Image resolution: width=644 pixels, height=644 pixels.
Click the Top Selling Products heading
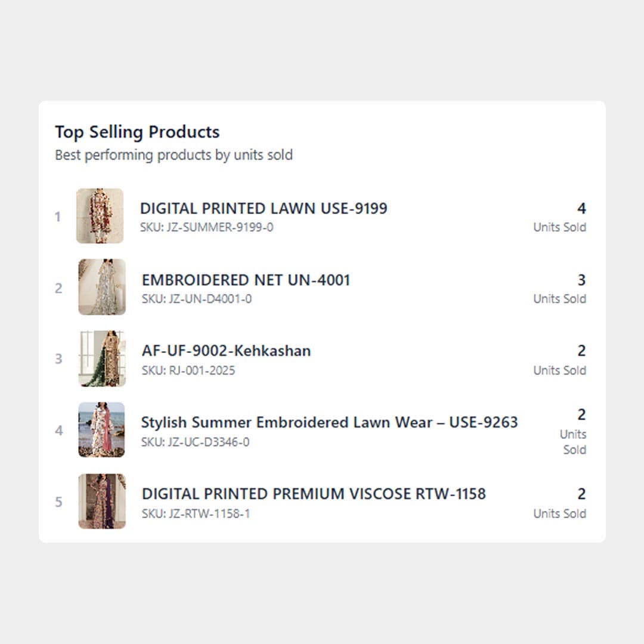point(137,132)
